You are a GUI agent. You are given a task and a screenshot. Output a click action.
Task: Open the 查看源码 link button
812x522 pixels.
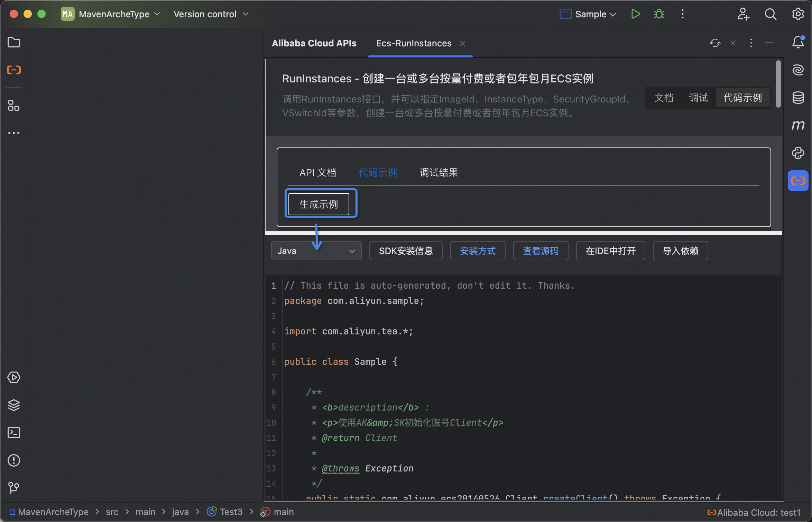click(541, 251)
